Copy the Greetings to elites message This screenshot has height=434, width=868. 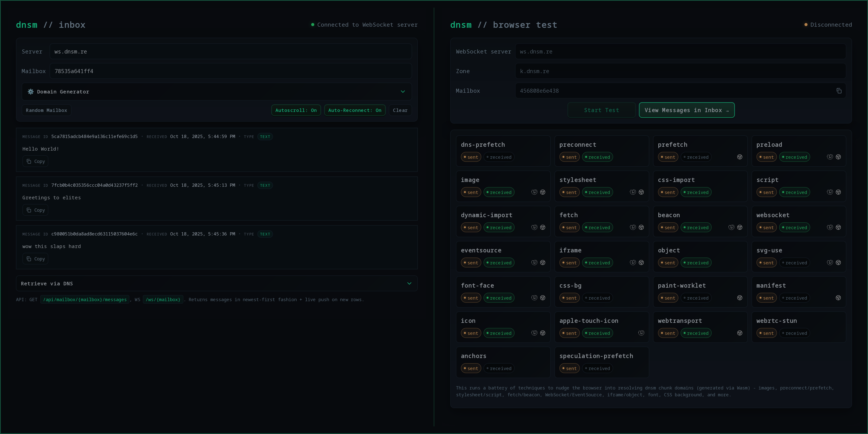tap(35, 210)
